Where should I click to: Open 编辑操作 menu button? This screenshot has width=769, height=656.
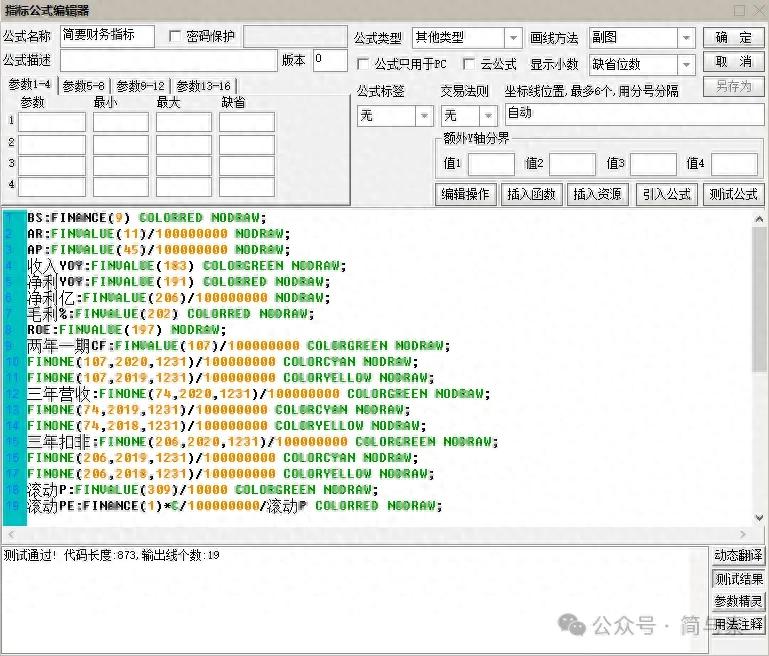tap(465, 194)
